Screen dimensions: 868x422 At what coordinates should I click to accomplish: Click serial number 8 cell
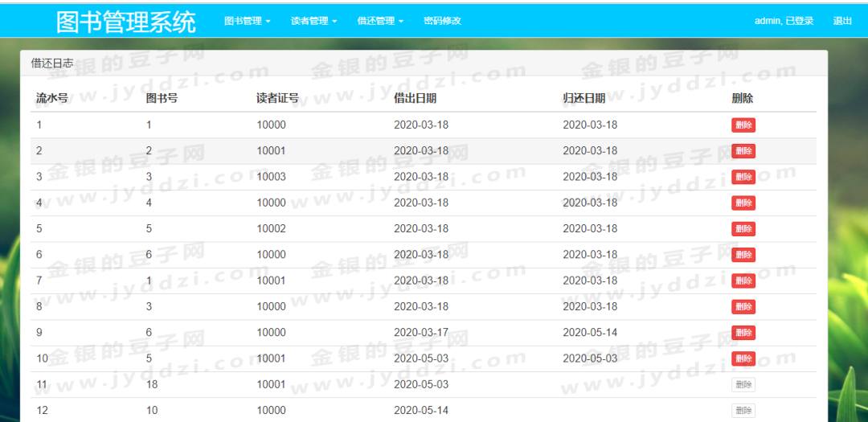point(39,306)
